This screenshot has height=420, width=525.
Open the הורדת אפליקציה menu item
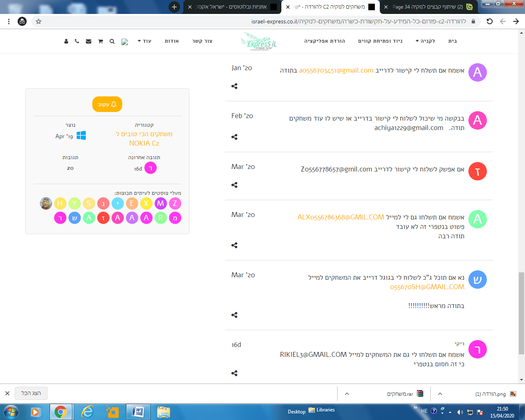pyautogui.click(x=324, y=41)
